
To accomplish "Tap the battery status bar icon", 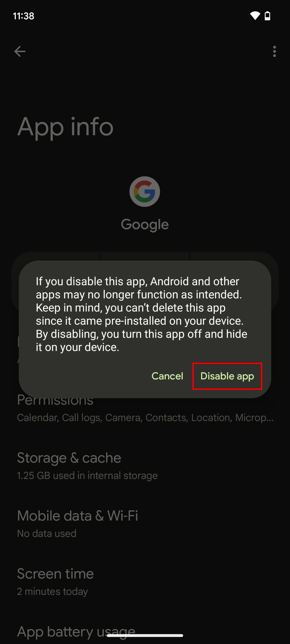I will coord(268,16).
